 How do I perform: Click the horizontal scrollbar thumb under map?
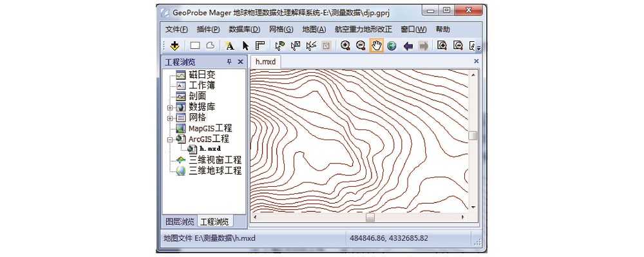[370, 217]
